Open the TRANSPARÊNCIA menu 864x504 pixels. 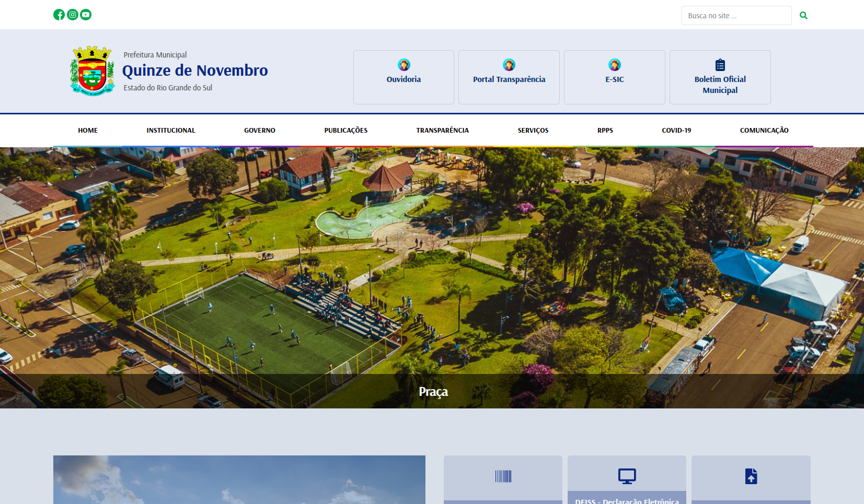click(443, 131)
